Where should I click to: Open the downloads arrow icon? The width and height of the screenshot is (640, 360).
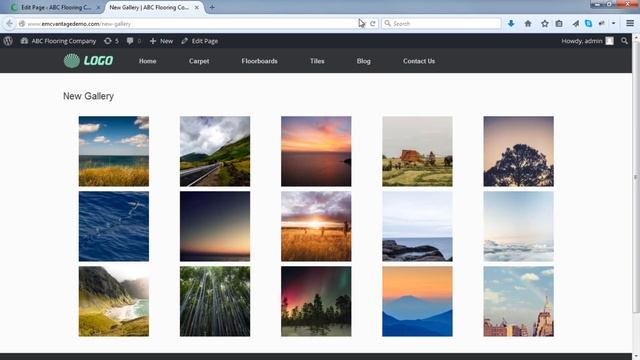[511, 24]
